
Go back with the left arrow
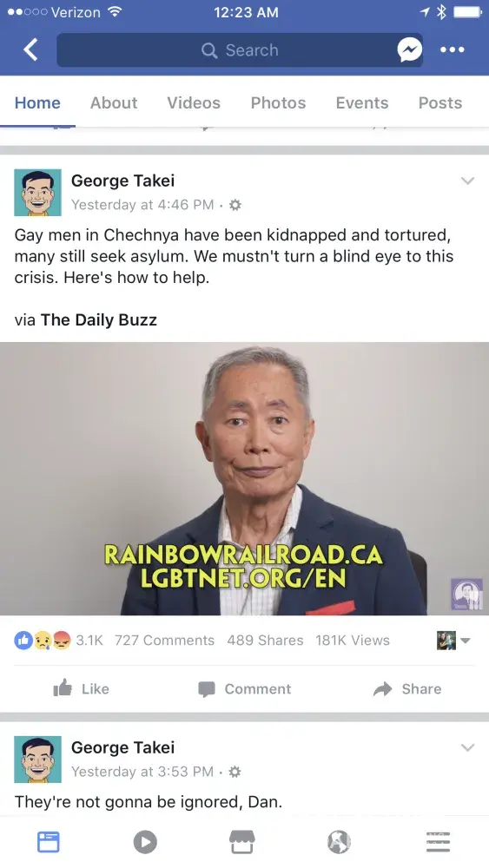pyautogui.click(x=31, y=49)
